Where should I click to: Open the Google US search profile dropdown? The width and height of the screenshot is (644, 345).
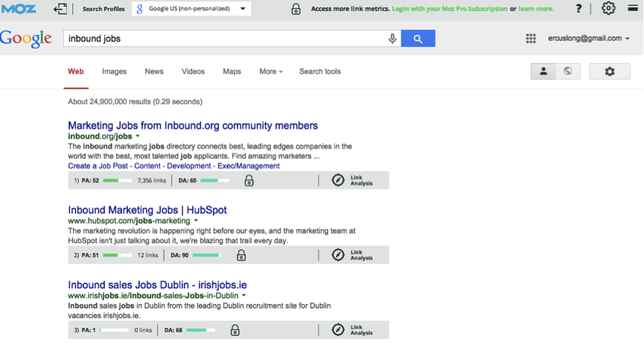point(191,9)
